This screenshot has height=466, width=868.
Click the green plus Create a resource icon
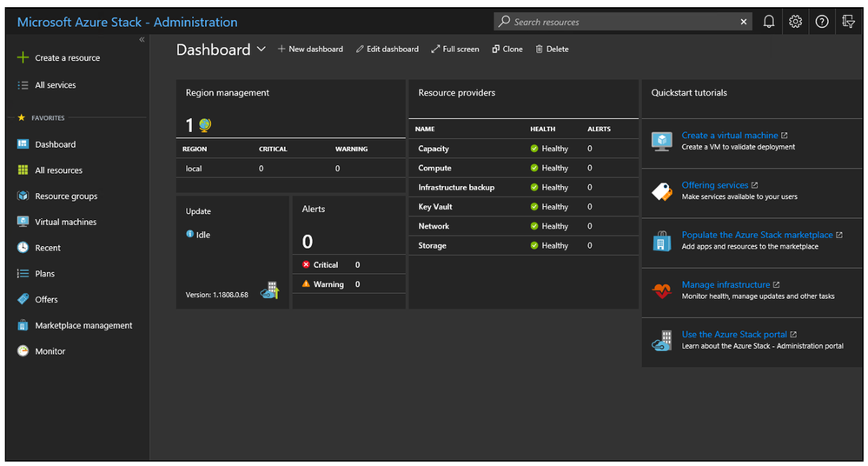pos(23,57)
